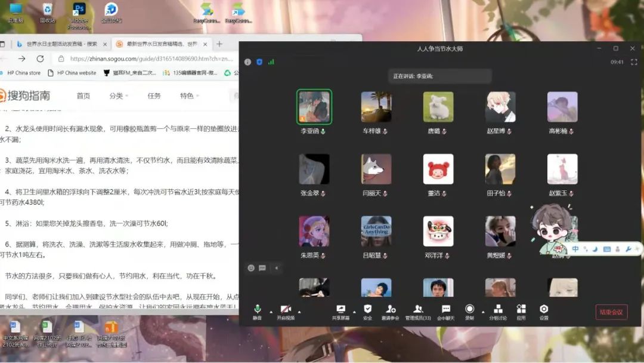Image resolution: width=644 pixels, height=363 pixels.
Task: Go to 首页 on Sogou guide
Action: (x=83, y=96)
